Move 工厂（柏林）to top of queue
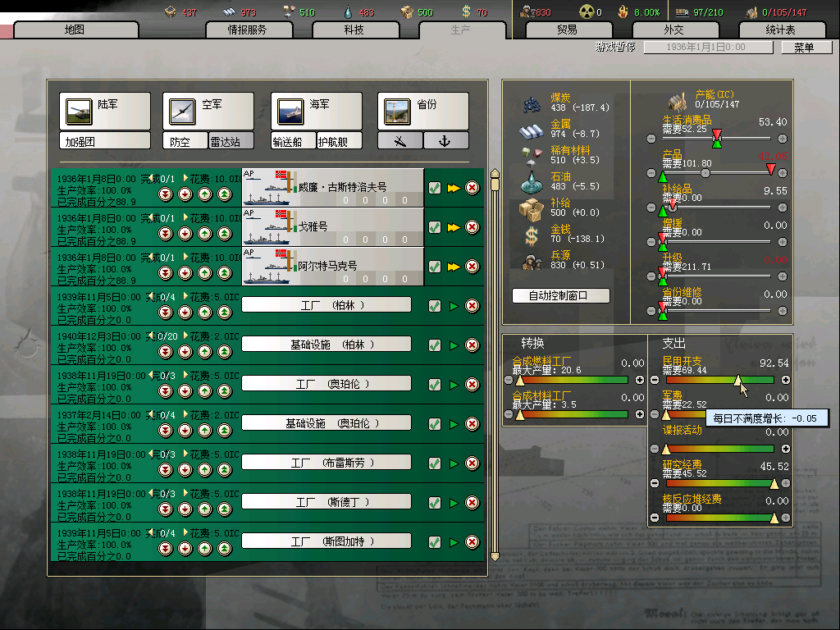The image size is (840, 630). point(225,312)
